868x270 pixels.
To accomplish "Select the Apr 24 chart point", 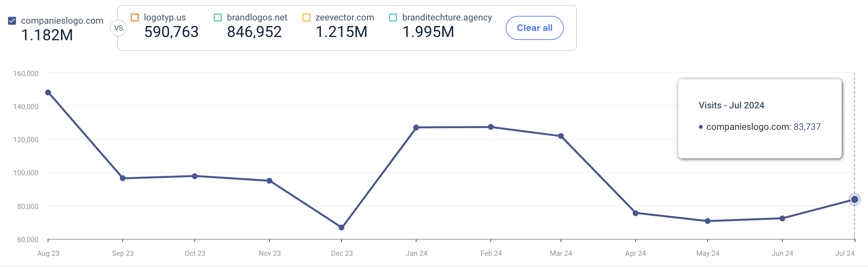I will pyautogui.click(x=636, y=213).
